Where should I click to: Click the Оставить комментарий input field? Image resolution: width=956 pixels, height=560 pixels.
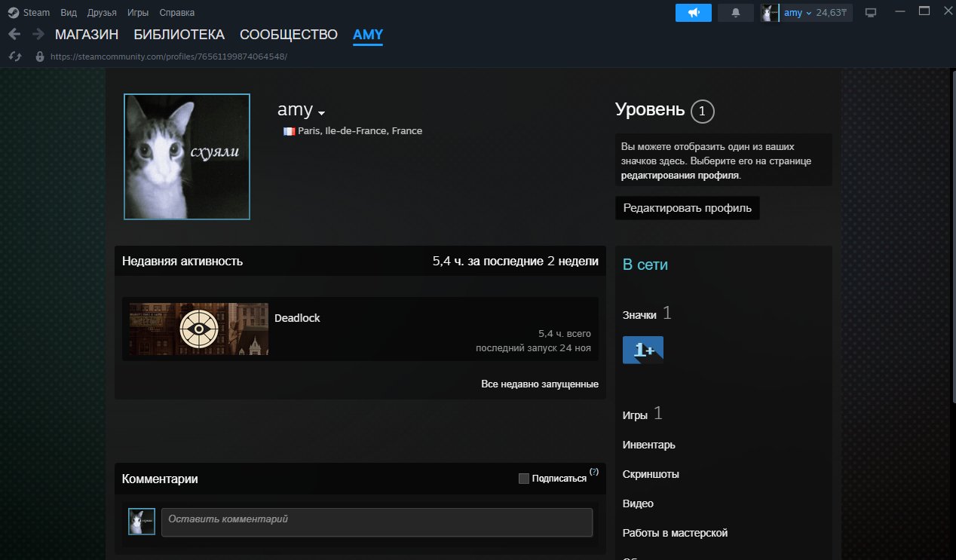click(x=376, y=522)
